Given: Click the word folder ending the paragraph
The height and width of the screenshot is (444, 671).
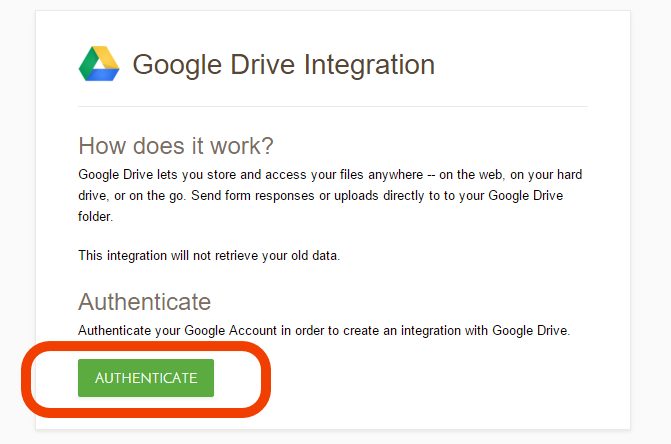Looking at the screenshot, I should tap(95, 216).
